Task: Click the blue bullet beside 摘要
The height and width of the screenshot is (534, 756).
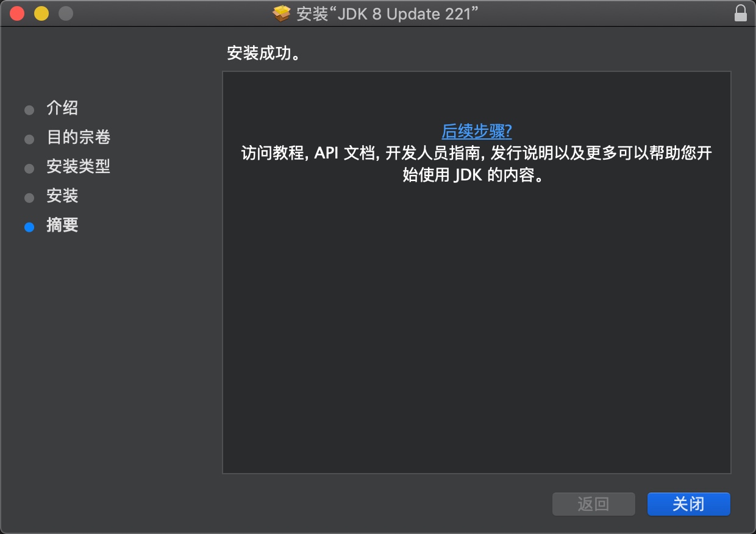Action: tap(29, 227)
